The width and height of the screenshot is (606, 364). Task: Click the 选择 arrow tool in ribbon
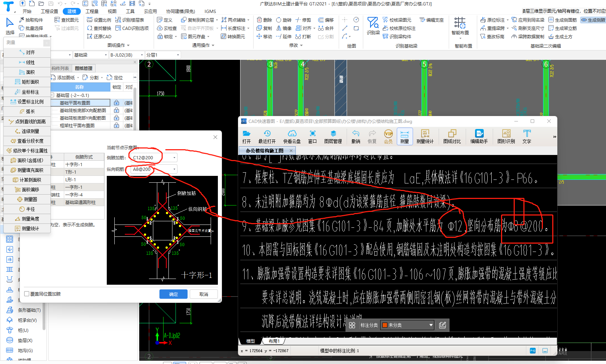10,26
